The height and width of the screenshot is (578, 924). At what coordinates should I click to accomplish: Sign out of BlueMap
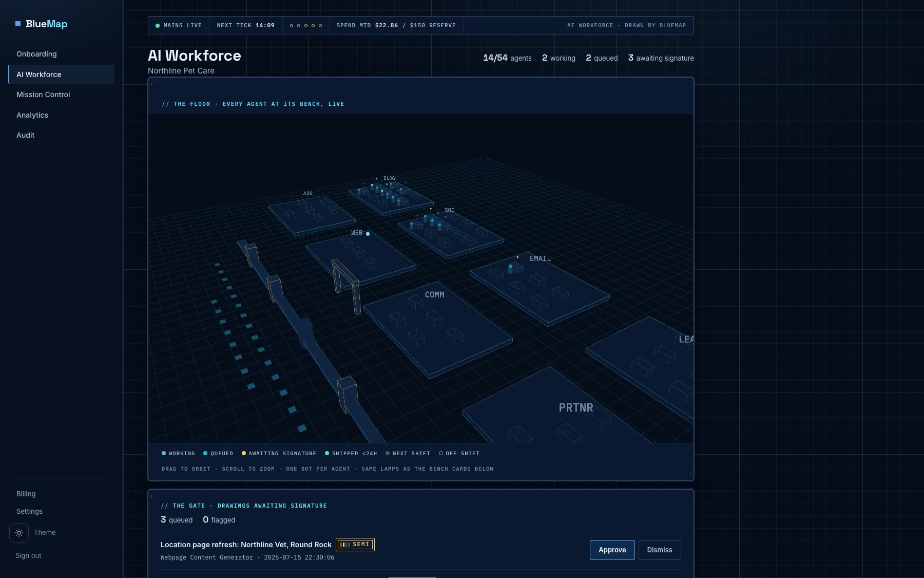[28, 555]
